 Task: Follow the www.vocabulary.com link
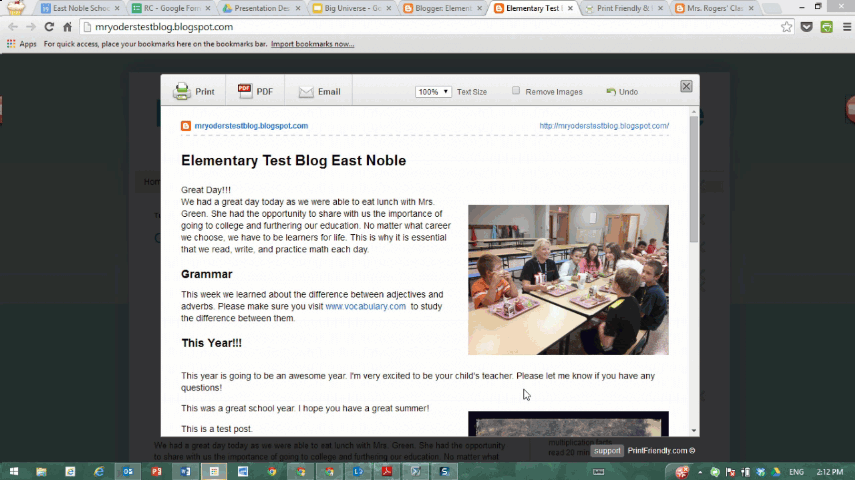click(365, 307)
